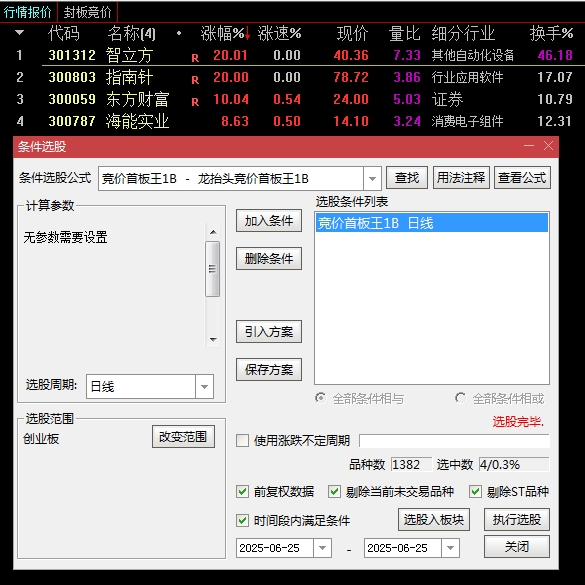
Task: Click the 删除条件 button
Action: click(269, 259)
